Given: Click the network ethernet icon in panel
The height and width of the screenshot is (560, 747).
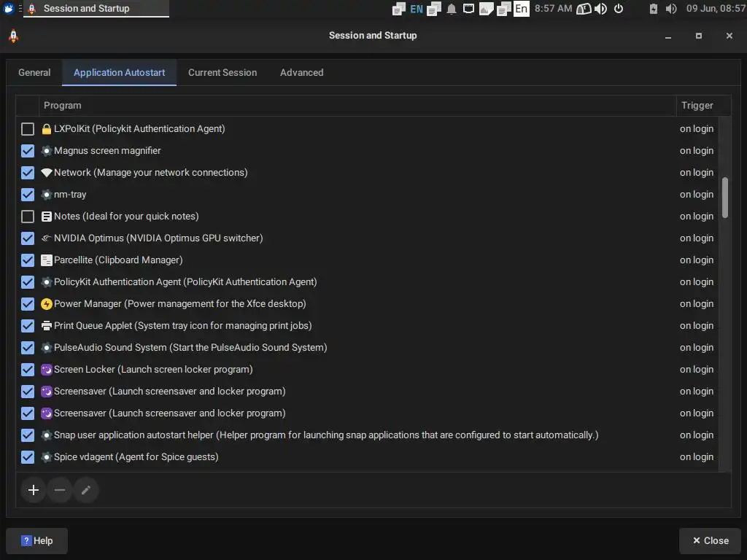Looking at the screenshot, I should 468,9.
